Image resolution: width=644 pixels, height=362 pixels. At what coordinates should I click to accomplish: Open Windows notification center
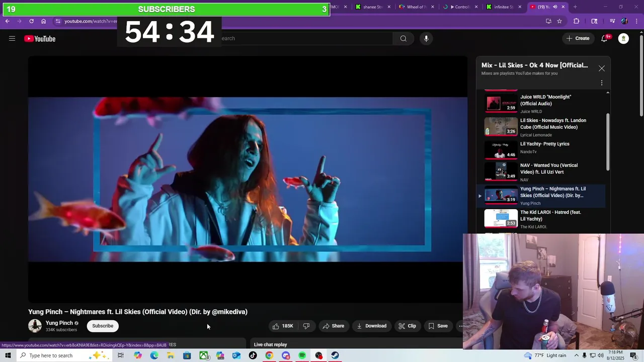coord(633,355)
